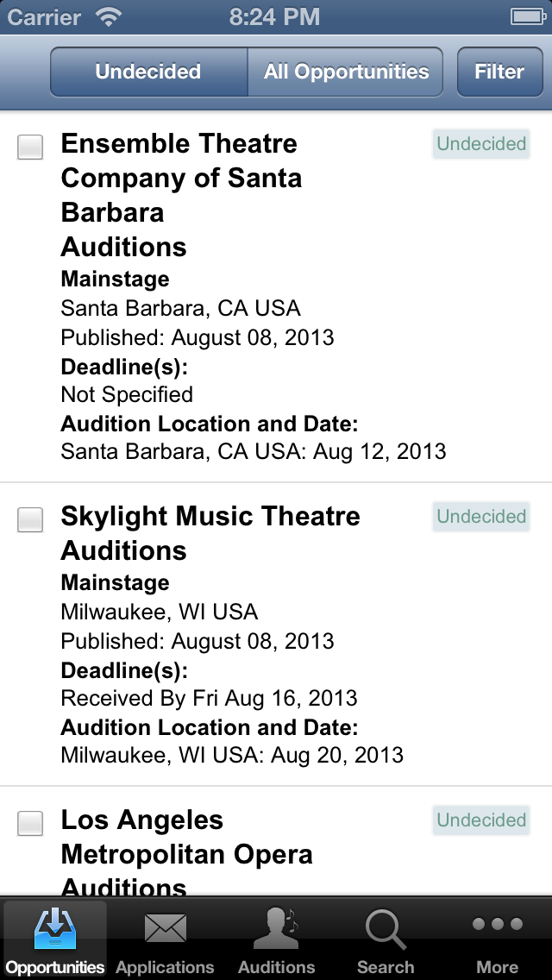Screen dimensions: 552x980
Task: Switch to the Undecided segment
Action: [x=148, y=72]
